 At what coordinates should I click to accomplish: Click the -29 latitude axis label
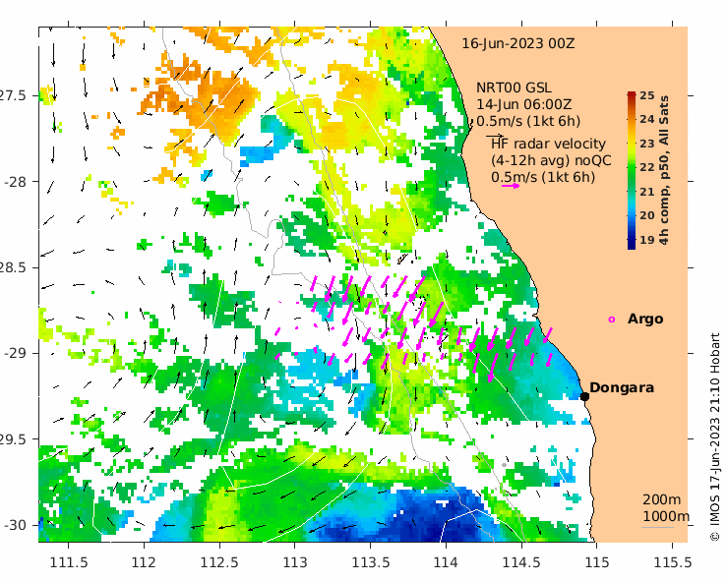tap(16, 353)
